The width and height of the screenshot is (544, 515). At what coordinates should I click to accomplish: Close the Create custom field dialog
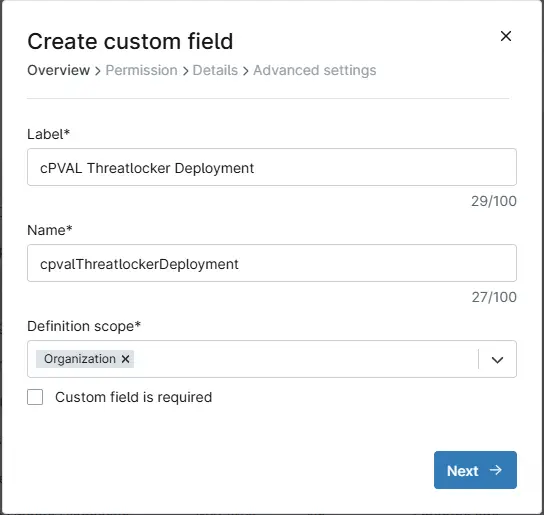click(x=505, y=36)
